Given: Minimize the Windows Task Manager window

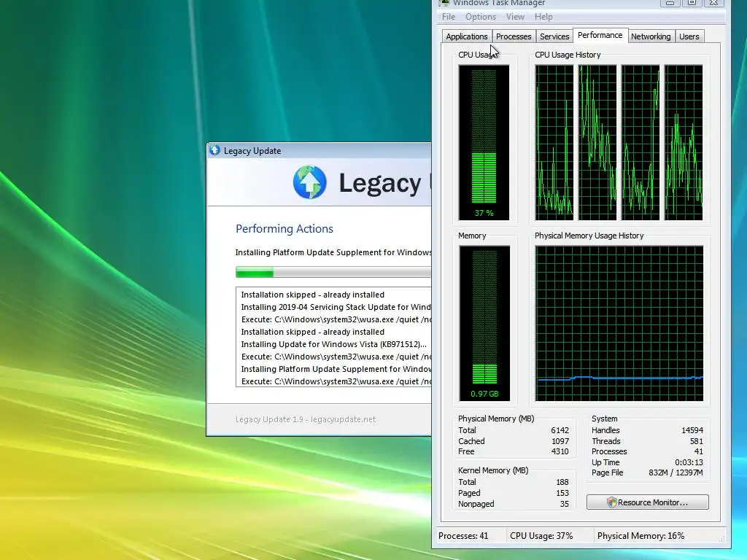Looking at the screenshot, I should (670, 3).
